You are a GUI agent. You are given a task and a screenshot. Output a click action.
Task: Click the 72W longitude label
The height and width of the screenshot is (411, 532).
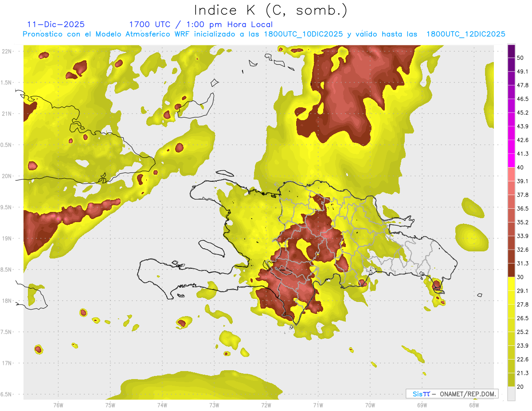tap(266, 405)
